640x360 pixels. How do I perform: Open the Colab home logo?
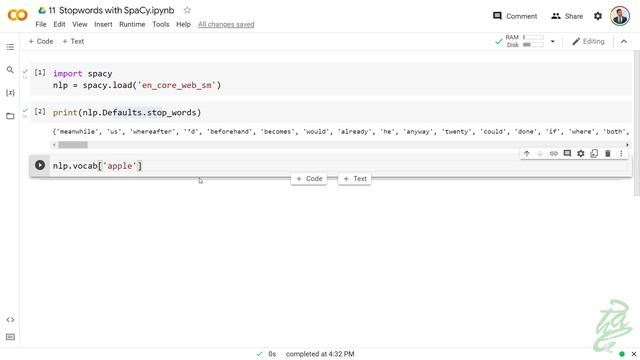coord(18,16)
